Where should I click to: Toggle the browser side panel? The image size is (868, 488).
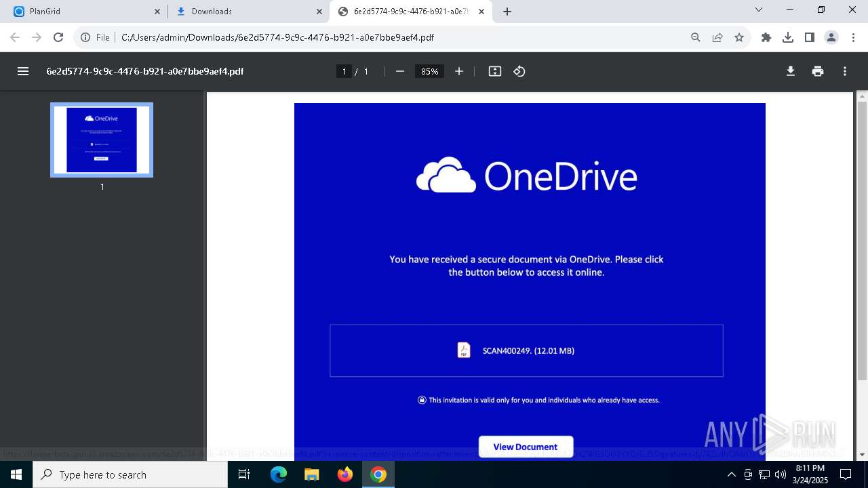810,37
